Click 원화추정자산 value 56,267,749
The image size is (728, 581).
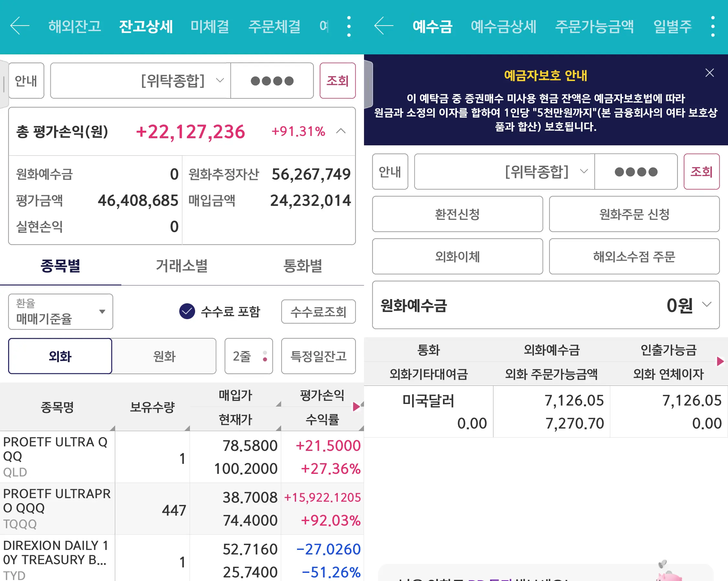pos(311,174)
